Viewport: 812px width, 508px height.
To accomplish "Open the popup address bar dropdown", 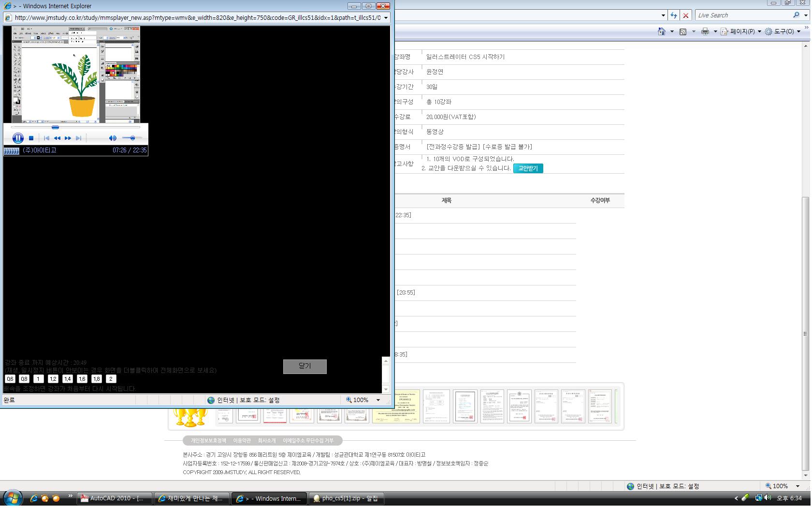I will coord(386,18).
